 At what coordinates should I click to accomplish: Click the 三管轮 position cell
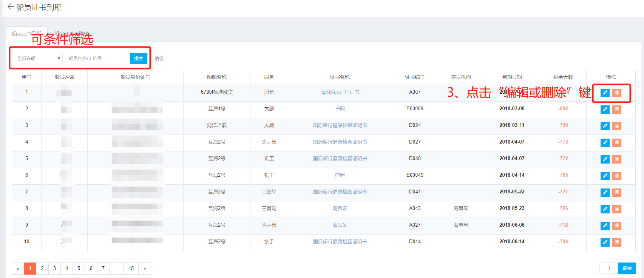(269, 208)
